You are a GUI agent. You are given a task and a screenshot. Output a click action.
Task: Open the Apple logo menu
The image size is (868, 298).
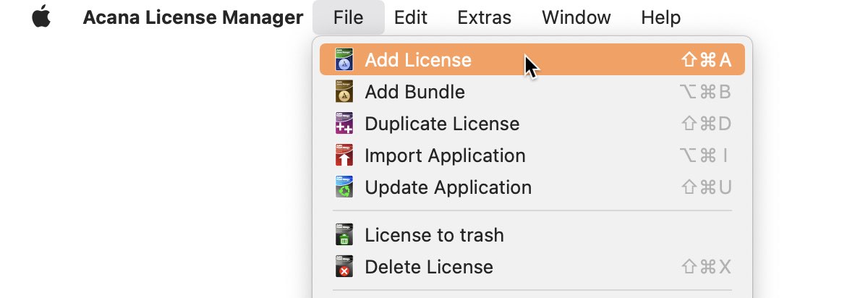pyautogui.click(x=42, y=17)
